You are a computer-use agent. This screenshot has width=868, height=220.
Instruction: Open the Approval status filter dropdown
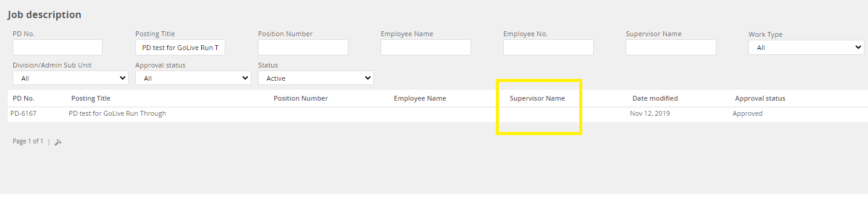(x=193, y=78)
